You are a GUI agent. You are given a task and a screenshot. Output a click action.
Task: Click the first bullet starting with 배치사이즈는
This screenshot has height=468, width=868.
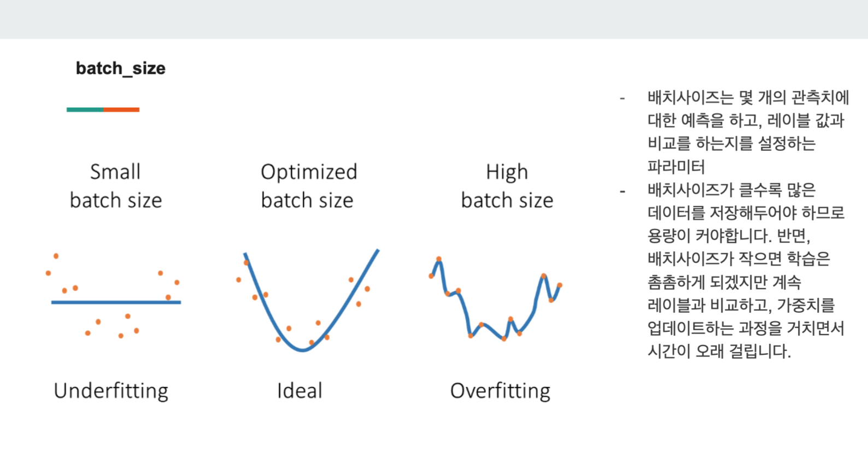coord(748,132)
